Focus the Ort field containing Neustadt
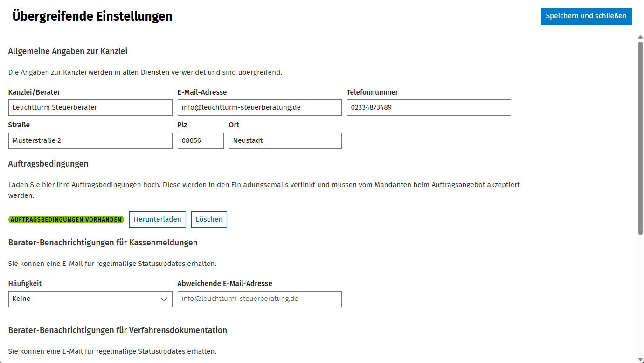 tap(285, 140)
